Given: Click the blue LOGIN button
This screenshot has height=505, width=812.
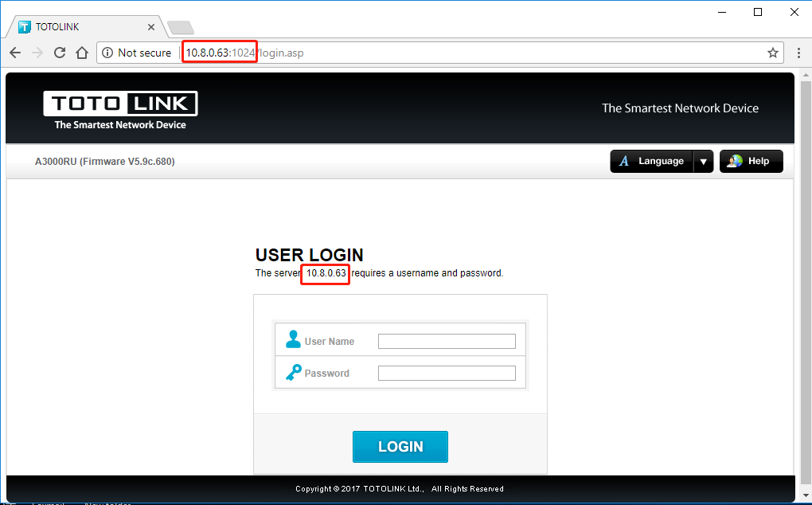Looking at the screenshot, I should [400, 447].
